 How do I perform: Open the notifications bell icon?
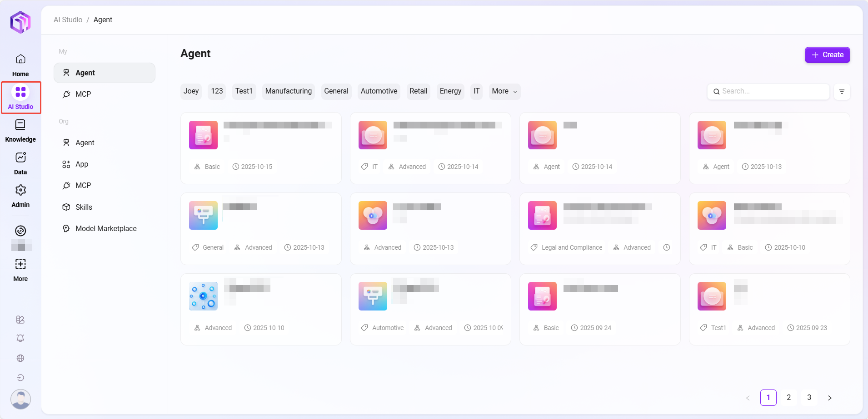[x=20, y=338]
